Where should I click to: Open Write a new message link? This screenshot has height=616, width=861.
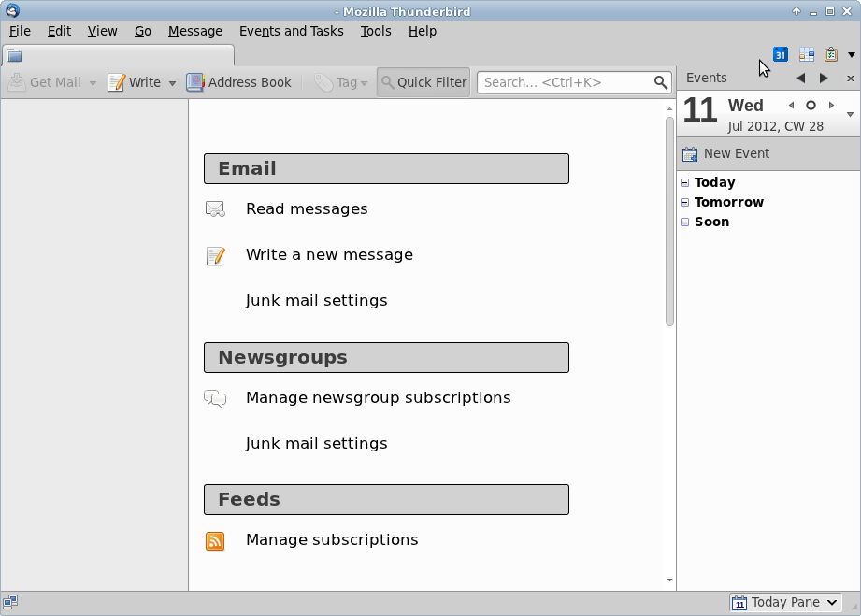329,255
